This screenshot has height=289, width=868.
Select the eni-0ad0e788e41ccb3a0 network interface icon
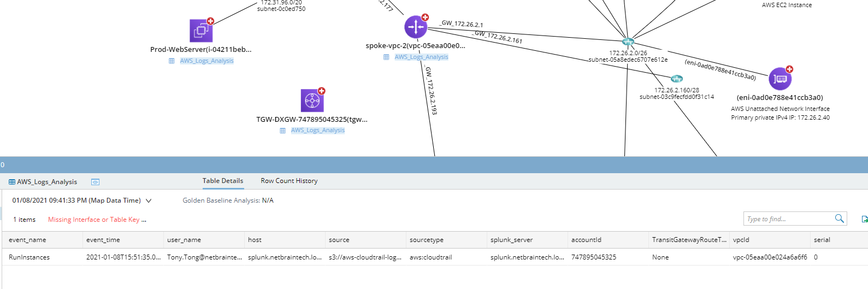(780, 79)
